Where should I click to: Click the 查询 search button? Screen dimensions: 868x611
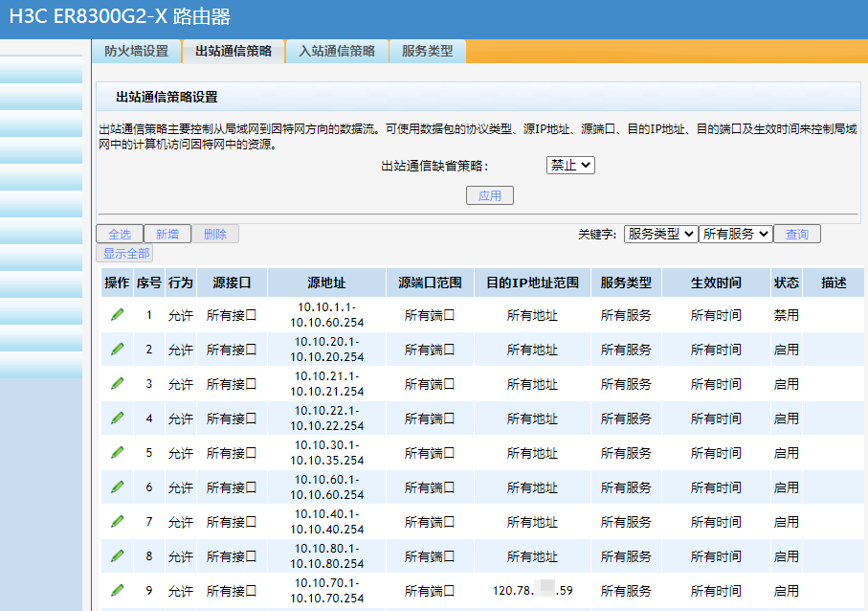point(797,234)
